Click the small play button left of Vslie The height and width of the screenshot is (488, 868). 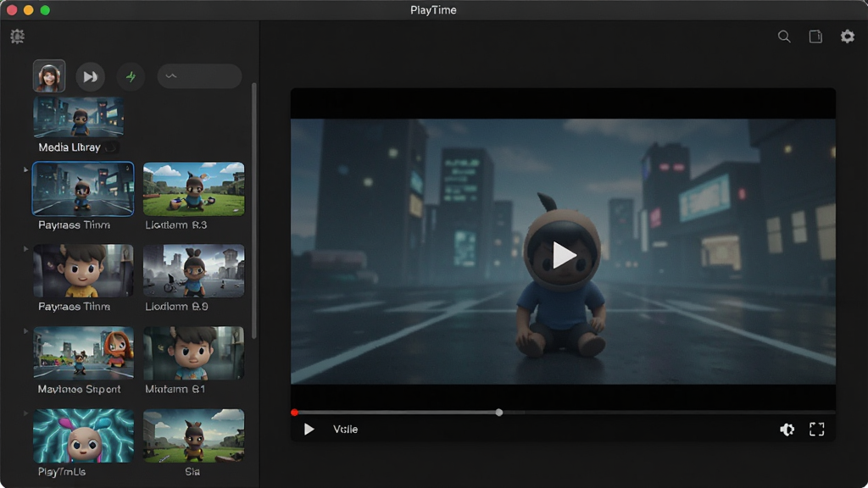point(309,430)
